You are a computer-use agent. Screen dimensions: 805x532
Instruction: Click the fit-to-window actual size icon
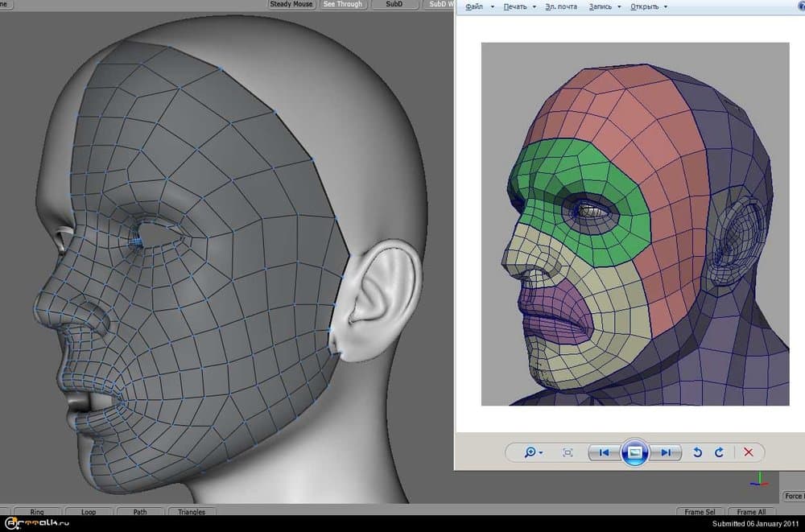click(568, 452)
